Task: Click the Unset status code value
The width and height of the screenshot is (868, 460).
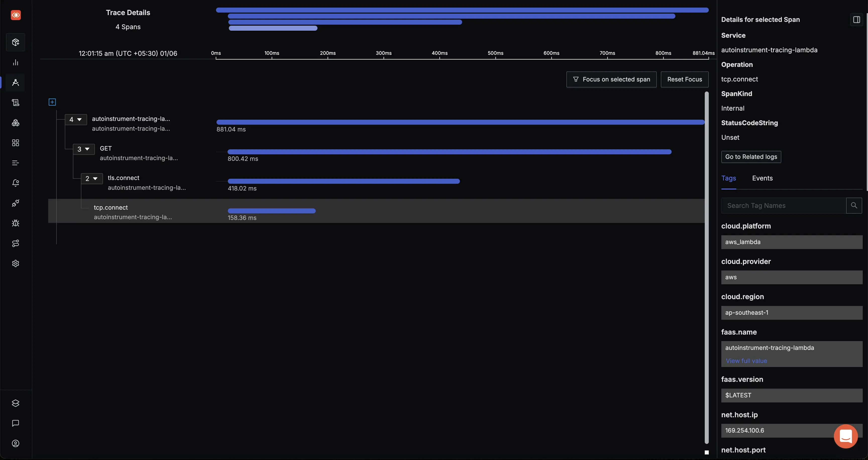Action: [730, 137]
